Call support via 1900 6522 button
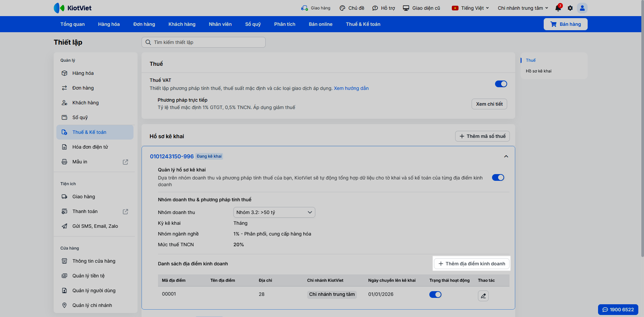This screenshot has width=644, height=317. click(618, 310)
